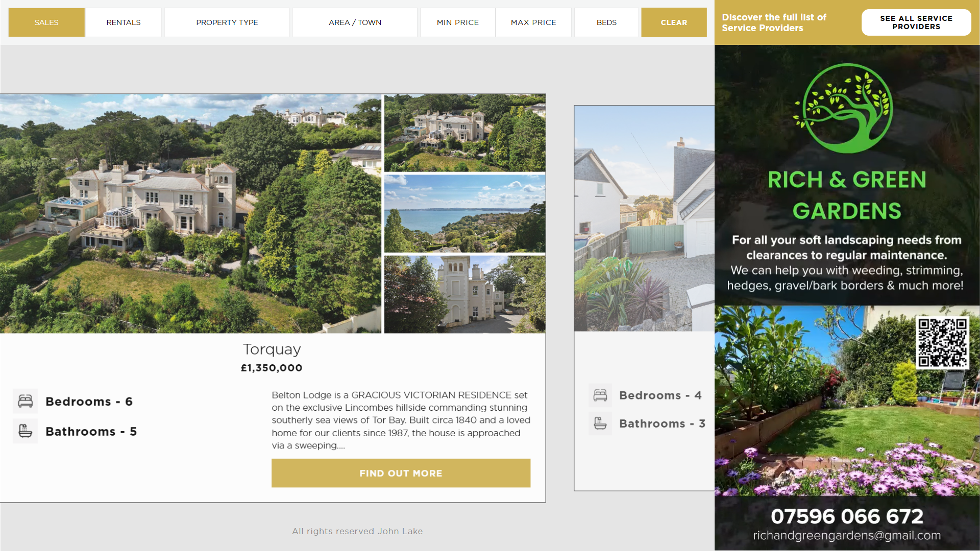Open the tower entrance thumbnail photo
The height and width of the screenshot is (551, 980).
click(464, 294)
